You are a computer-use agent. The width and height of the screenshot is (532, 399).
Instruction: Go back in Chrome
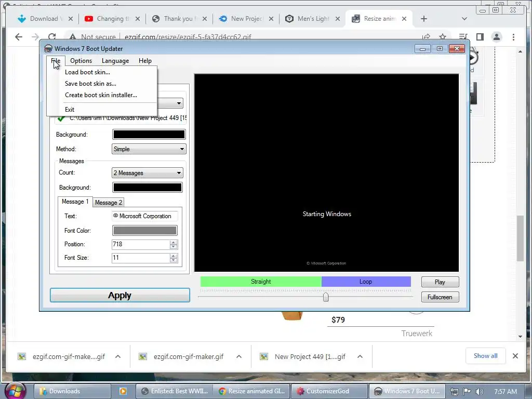click(19, 37)
